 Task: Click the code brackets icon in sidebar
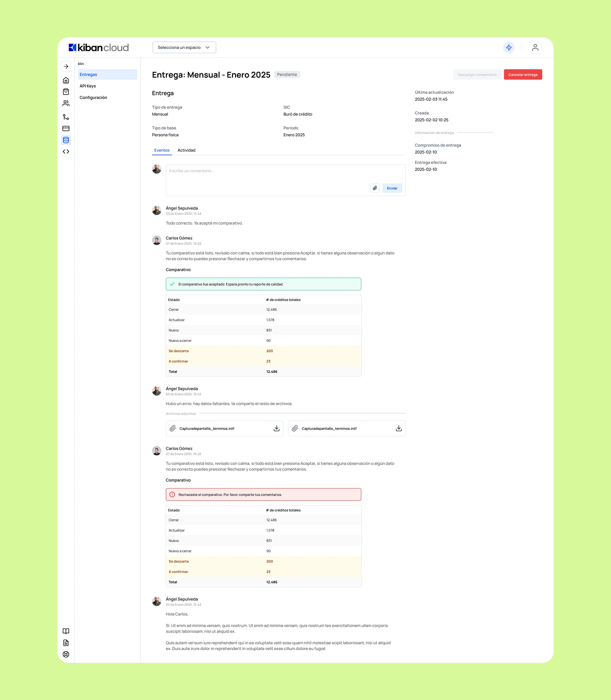(x=66, y=151)
